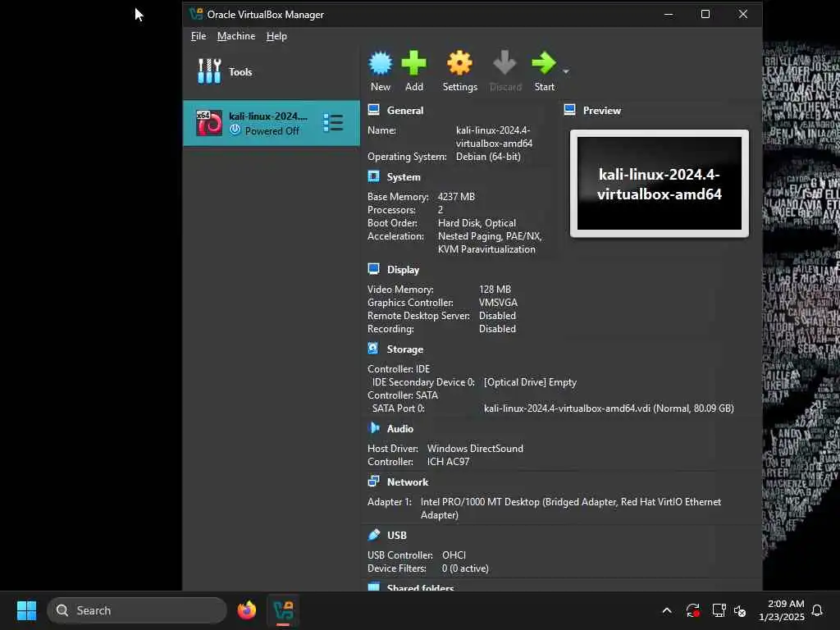
Task: Open Firefox from the taskbar
Action: (x=246, y=610)
